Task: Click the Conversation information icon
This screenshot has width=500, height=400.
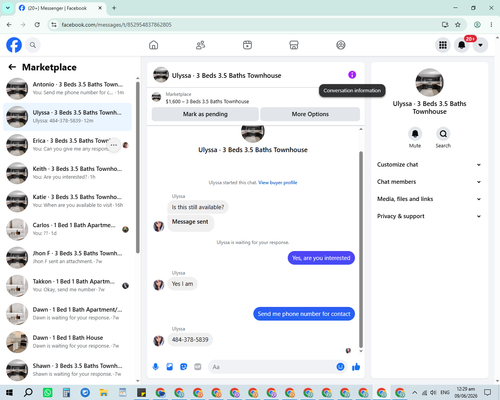Action: [352, 75]
